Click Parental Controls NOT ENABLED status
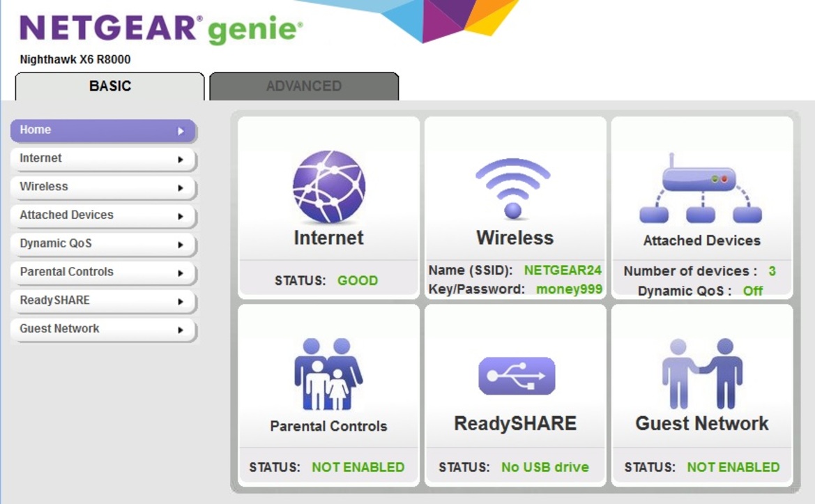The width and height of the screenshot is (815, 504). point(358,467)
